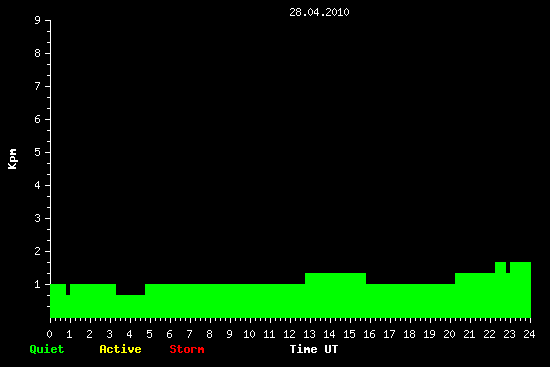
Task: Click hour 24 on the time axis
Action: pos(529,334)
